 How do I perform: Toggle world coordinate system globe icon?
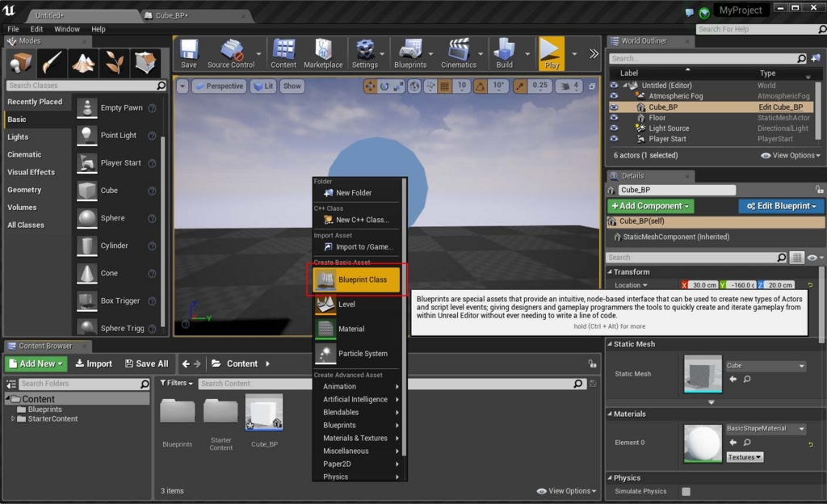click(414, 86)
